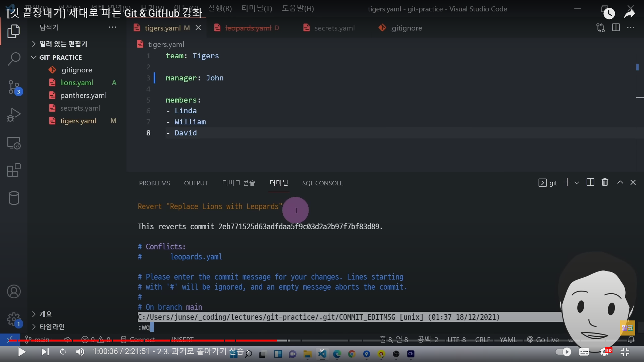Close the tigers.yaml editor tab
644x362 pixels.
(x=198, y=28)
